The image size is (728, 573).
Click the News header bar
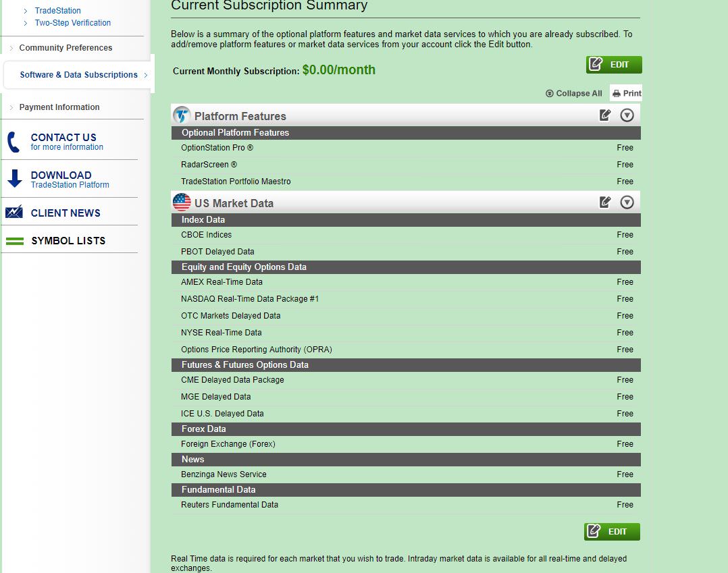click(406, 460)
